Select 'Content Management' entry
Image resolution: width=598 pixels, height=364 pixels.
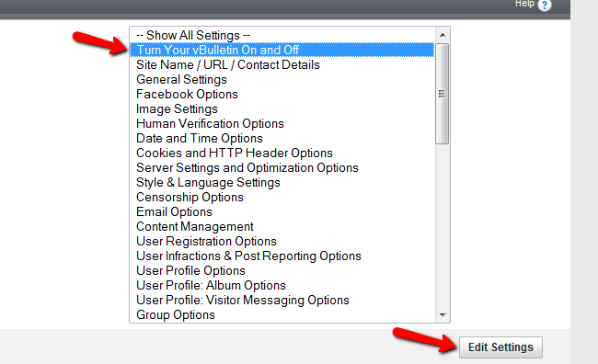point(282,226)
